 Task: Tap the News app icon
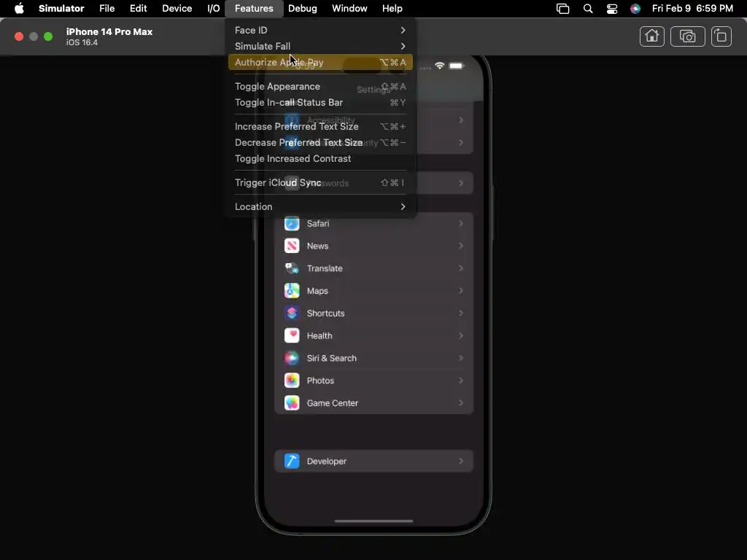[292, 246]
